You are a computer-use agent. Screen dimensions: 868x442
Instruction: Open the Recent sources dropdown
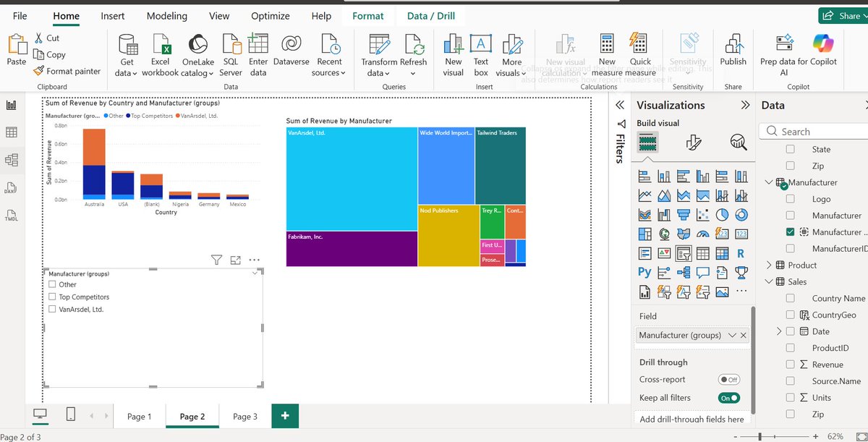click(329, 67)
